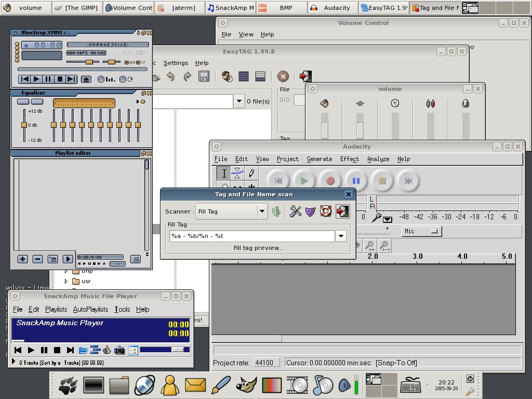Screen dimensions: 532x399
Task: Toggle the XMMS equalizer and playlist mini toggles
Action: pyautogui.click(x=135, y=62)
